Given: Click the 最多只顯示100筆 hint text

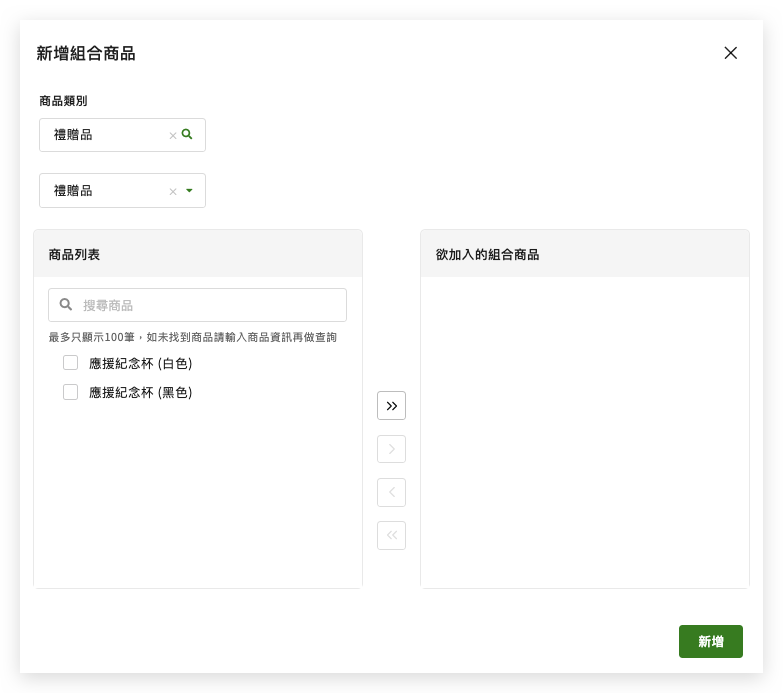Looking at the screenshot, I should click(x=192, y=337).
